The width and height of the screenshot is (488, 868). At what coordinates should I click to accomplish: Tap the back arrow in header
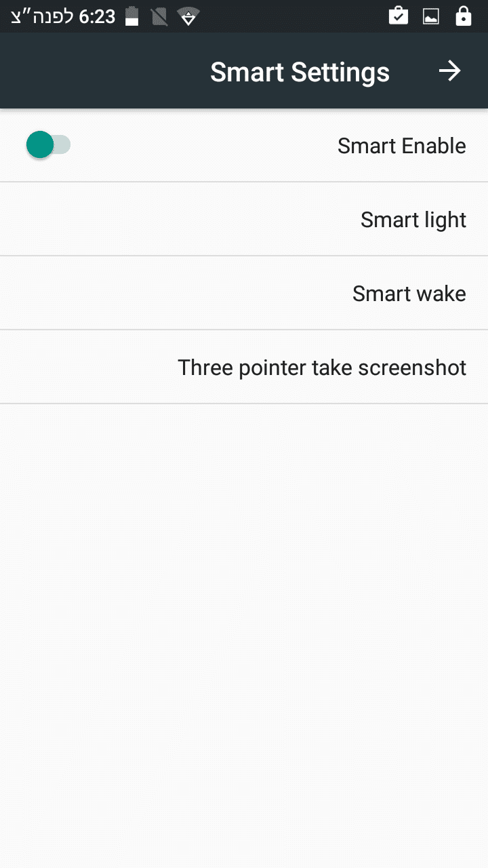click(x=449, y=71)
